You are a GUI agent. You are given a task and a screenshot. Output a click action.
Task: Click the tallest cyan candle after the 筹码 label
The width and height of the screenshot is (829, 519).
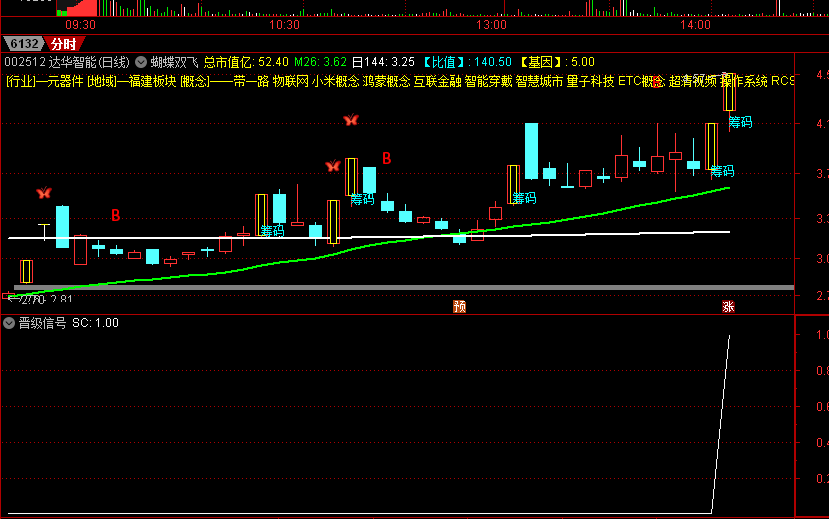[531, 151]
